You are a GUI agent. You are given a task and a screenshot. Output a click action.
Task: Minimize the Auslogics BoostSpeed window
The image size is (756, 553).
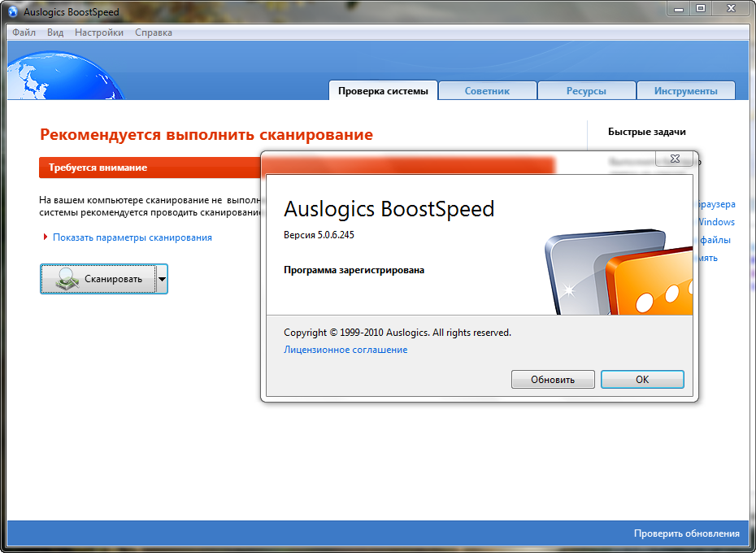(679, 8)
